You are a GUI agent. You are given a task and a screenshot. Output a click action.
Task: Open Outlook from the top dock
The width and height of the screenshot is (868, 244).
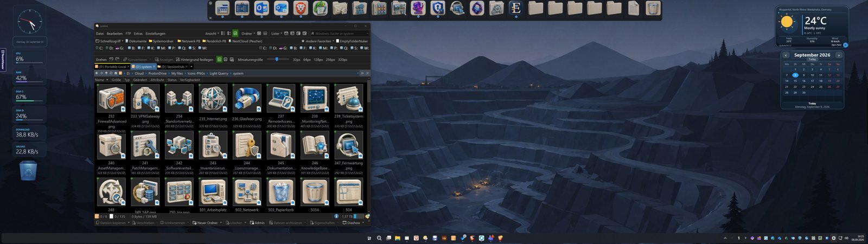(x=261, y=8)
